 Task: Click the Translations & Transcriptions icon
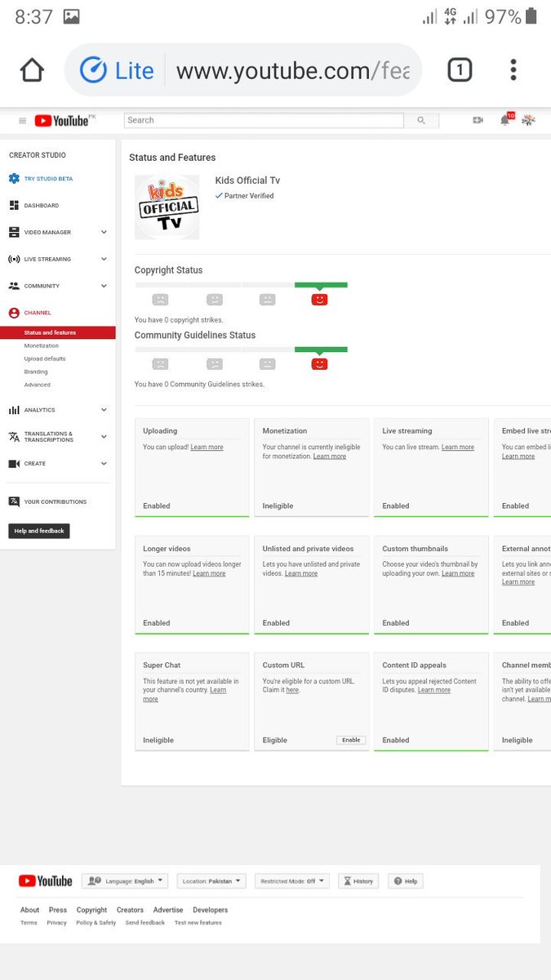pos(14,437)
